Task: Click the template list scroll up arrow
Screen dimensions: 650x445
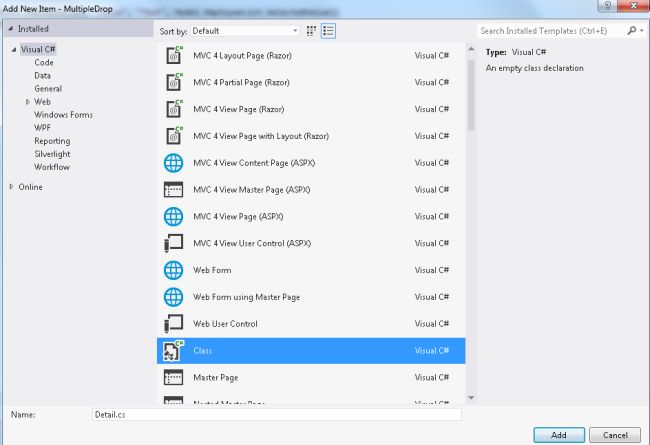Action: pos(471,49)
